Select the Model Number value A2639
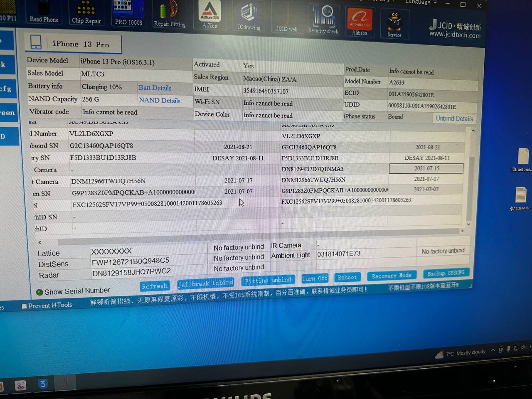 397,82
